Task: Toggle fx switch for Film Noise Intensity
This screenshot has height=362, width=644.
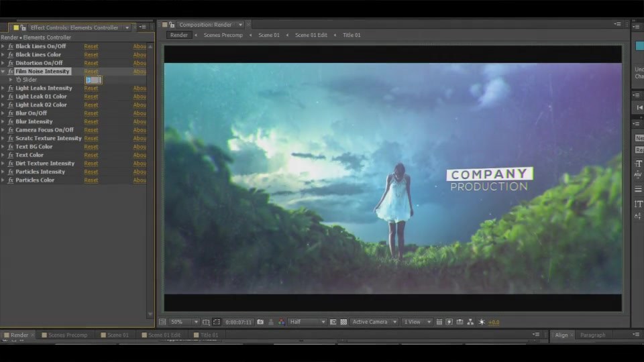Action: [x=11, y=72]
